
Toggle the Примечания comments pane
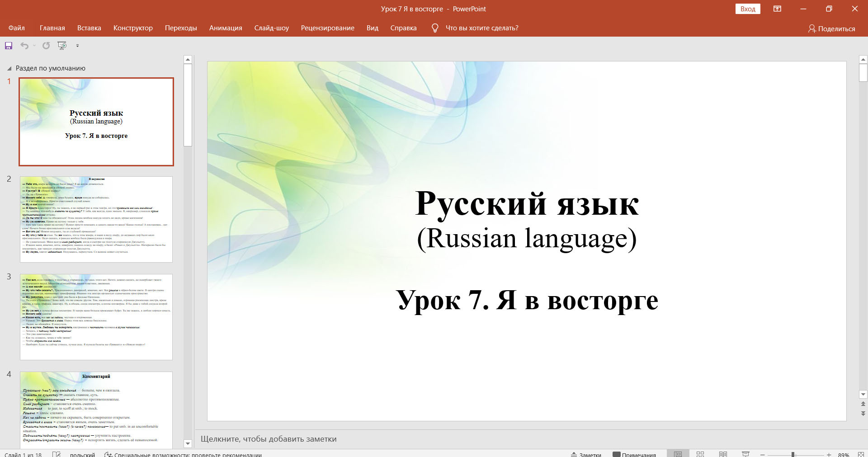[x=634, y=455]
